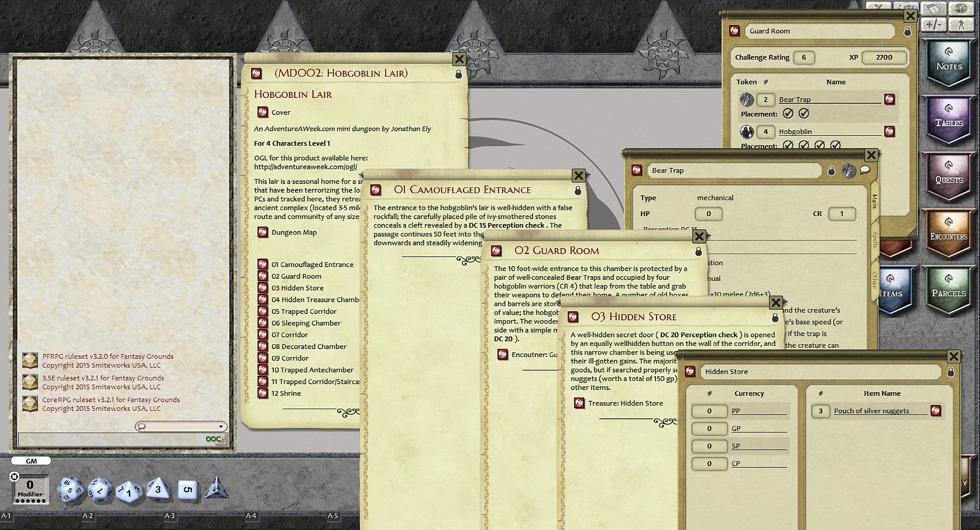
Task: Select the Hobgoblin token portrait
Action: coord(747,131)
